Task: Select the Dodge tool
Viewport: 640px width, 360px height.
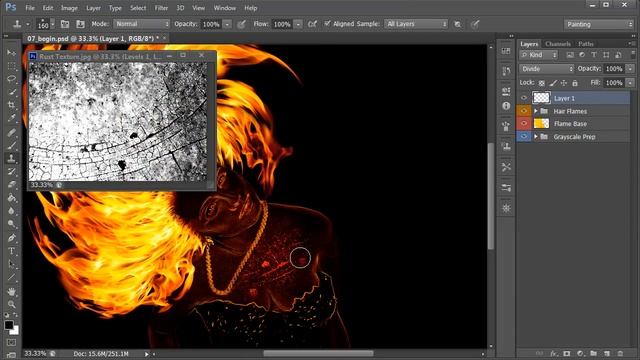Action: (11, 224)
